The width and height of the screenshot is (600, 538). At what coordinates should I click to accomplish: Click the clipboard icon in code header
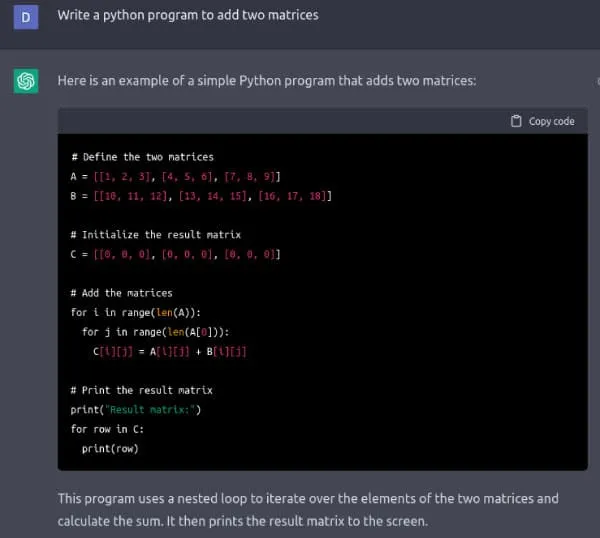pos(516,121)
